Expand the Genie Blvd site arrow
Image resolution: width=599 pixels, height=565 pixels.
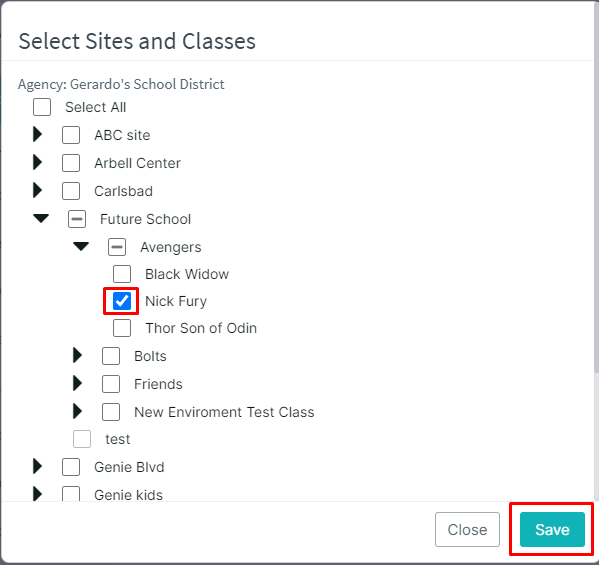(x=37, y=466)
